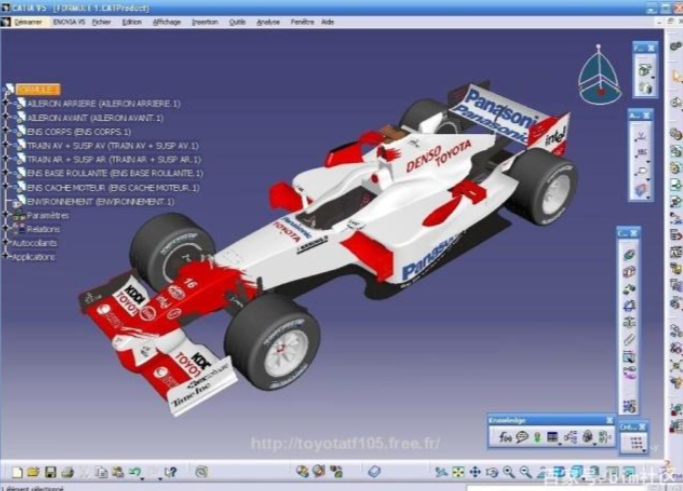Close the Knowledge floating toolbar

pos(609,420)
